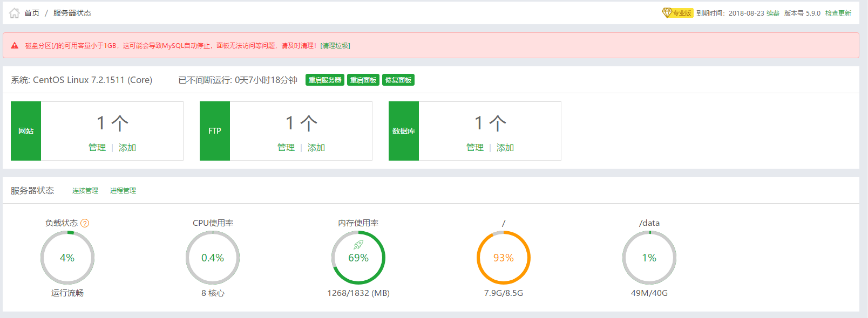
Task: Click 添加 under the 数据库 card
Action: pyautogui.click(x=505, y=147)
